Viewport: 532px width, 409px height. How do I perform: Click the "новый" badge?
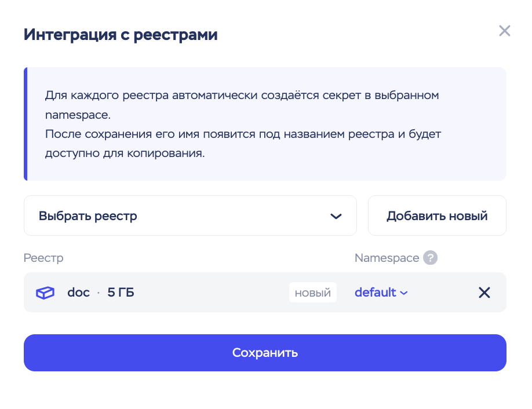[313, 293]
